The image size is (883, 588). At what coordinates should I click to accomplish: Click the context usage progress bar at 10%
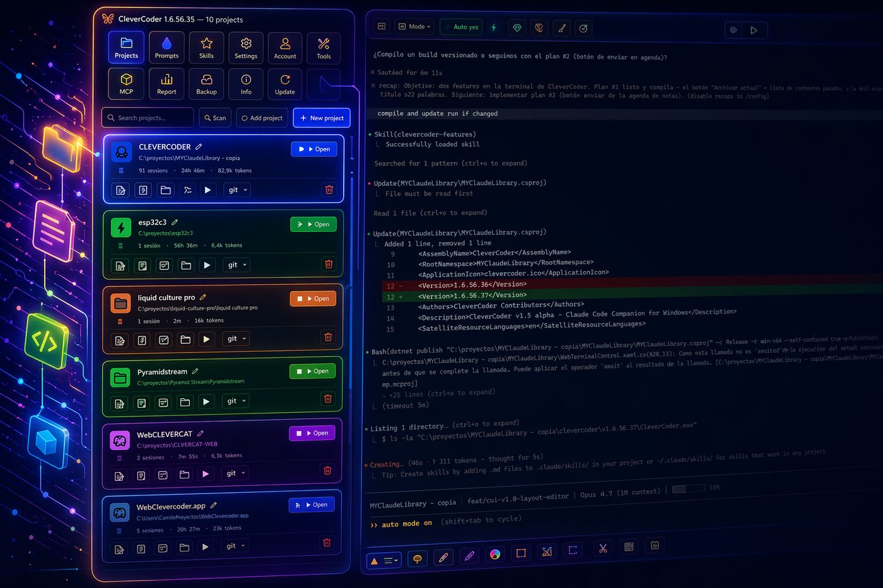(688, 488)
